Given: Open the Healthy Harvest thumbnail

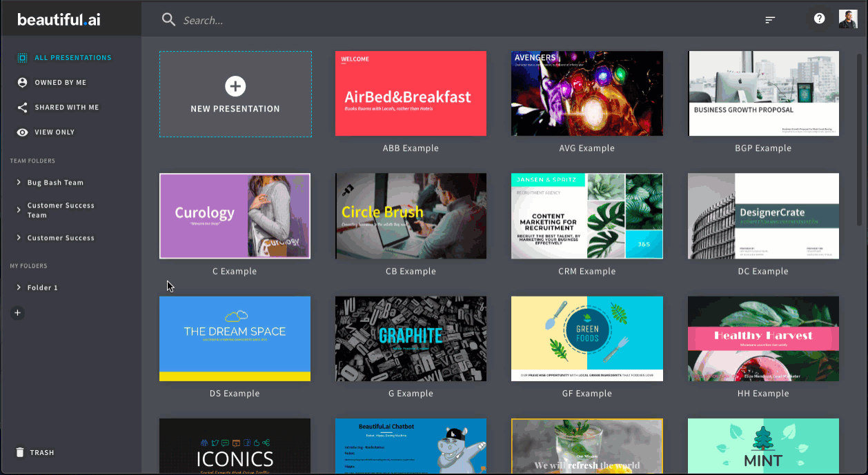Looking at the screenshot, I should tap(763, 338).
